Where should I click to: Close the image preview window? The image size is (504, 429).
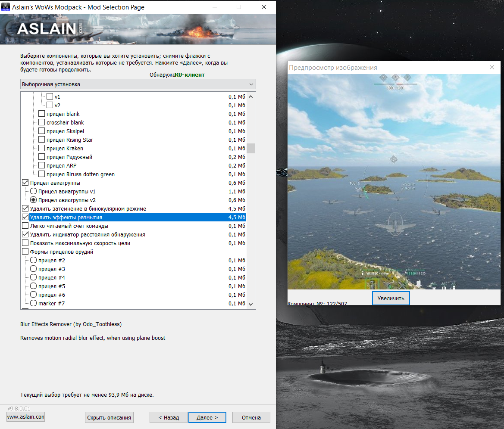click(x=492, y=67)
